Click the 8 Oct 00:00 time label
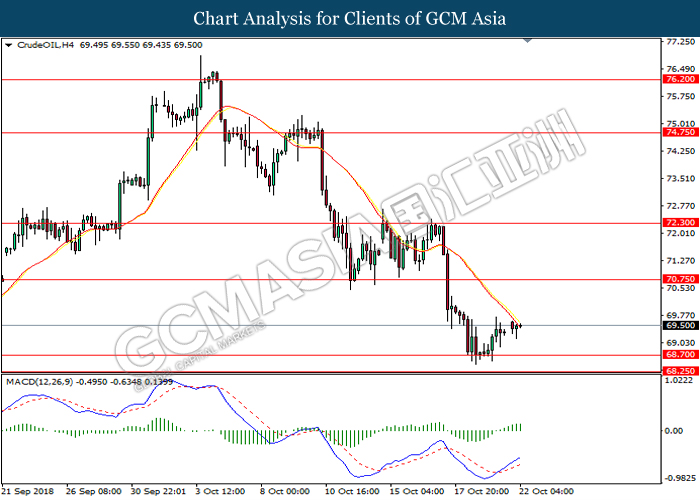This screenshot has height=500, width=700. (x=285, y=492)
